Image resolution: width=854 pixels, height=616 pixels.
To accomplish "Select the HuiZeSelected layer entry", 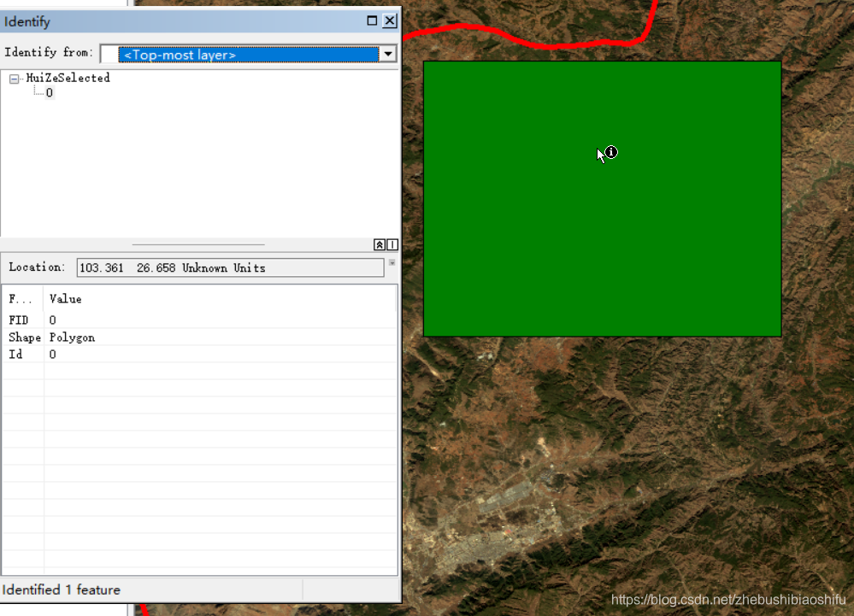I will (x=68, y=78).
